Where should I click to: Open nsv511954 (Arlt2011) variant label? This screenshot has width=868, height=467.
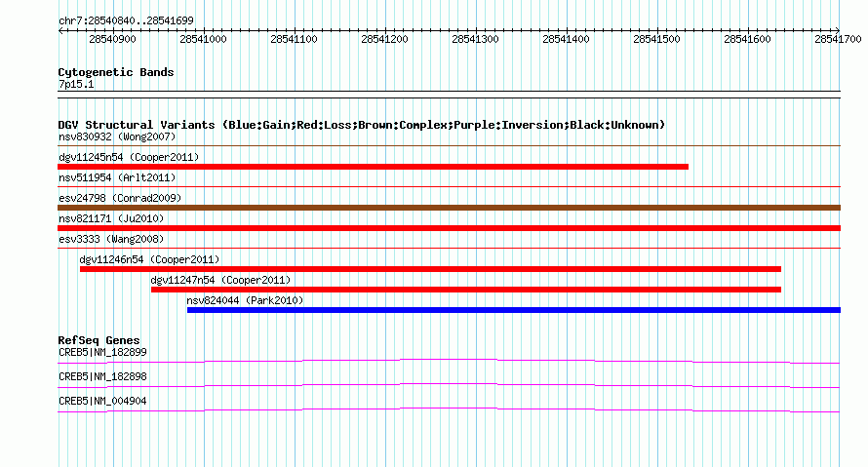pos(117,177)
